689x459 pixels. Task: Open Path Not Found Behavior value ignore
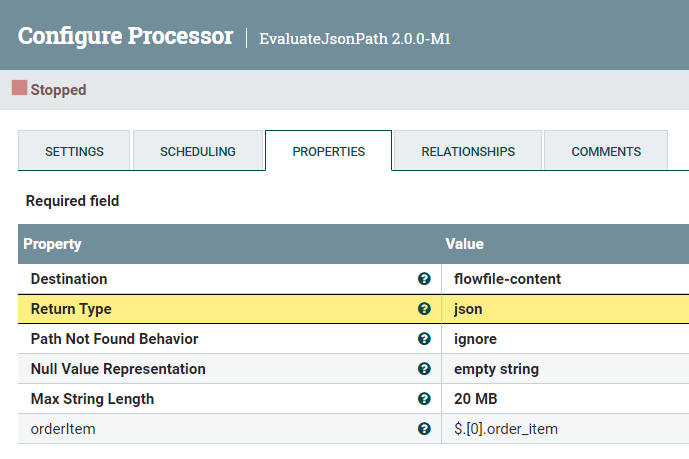[475, 339]
